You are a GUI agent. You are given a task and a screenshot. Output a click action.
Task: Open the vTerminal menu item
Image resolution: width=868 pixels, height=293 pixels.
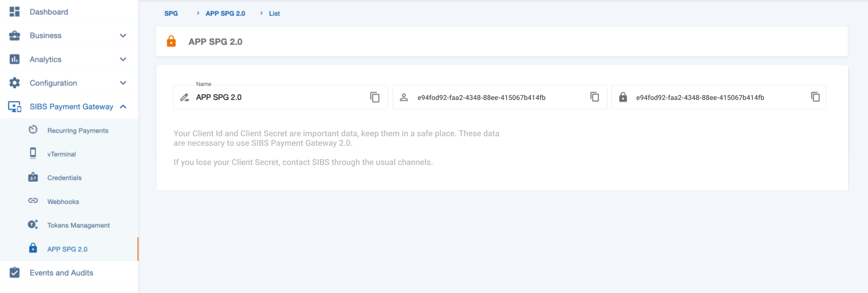(x=62, y=154)
